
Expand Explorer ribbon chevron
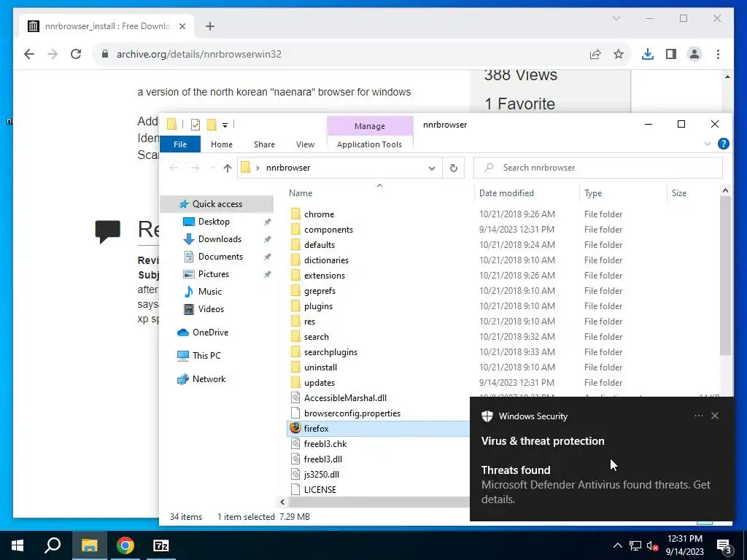click(708, 144)
